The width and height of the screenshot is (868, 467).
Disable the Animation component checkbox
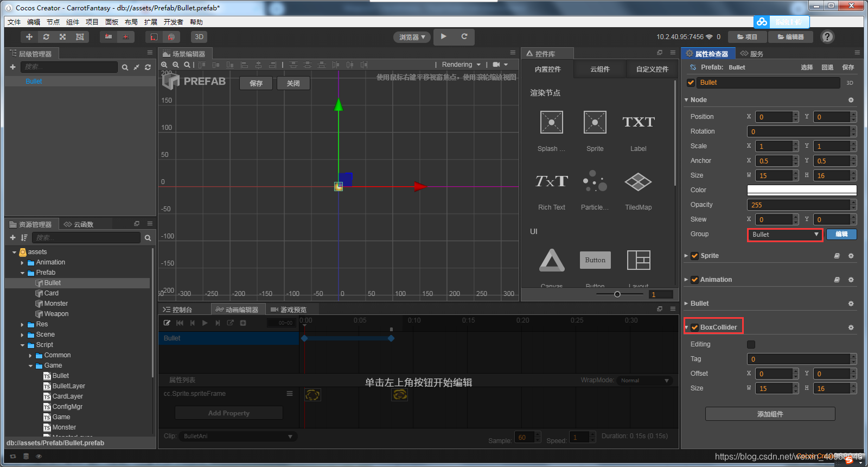694,280
